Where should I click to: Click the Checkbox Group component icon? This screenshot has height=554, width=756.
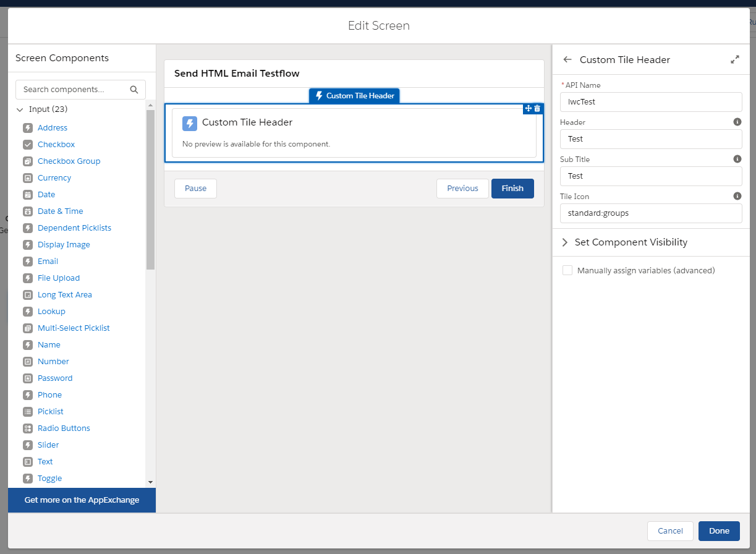[x=27, y=161]
